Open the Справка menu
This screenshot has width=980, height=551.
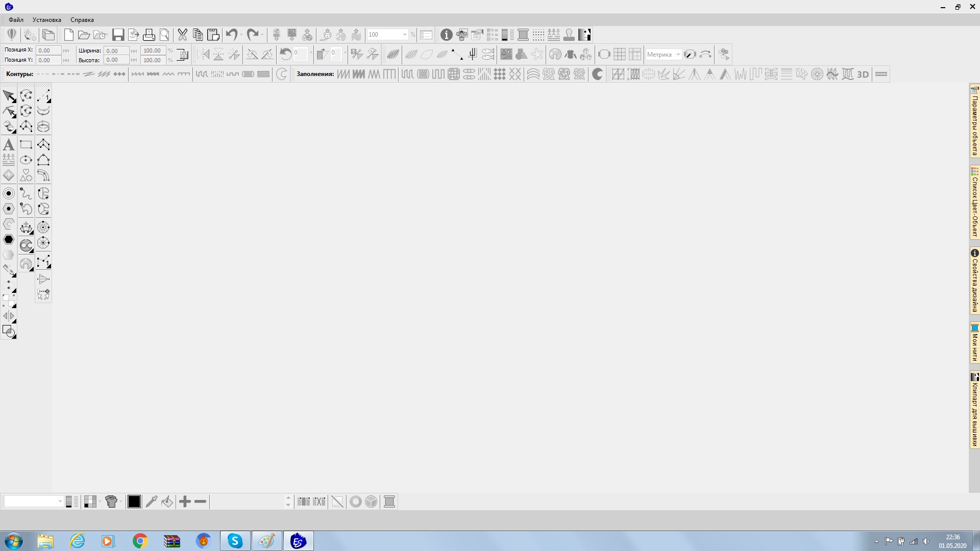click(82, 20)
